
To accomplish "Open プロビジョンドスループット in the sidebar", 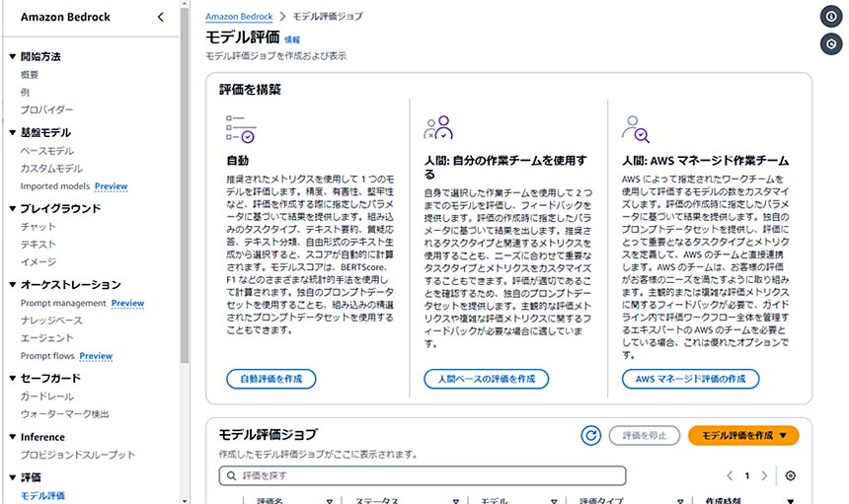I will click(x=78, y=455).
